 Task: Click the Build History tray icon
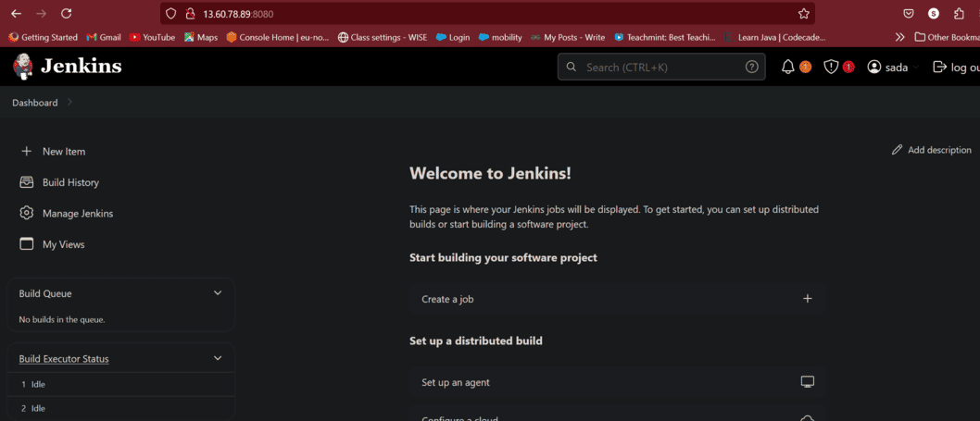pyautogui.click(x=26, y=182)
